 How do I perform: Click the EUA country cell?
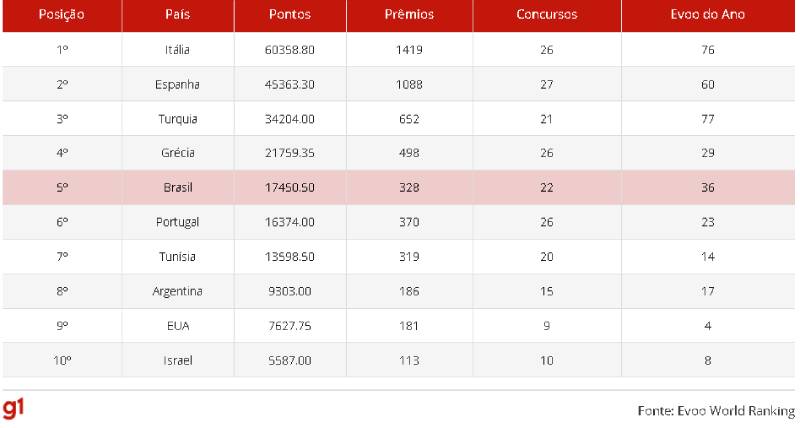point(178,326)
